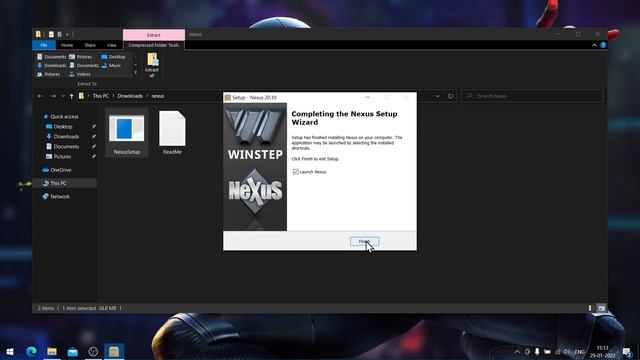
Task: Click ENG language indicator in tray
Action: [x=580, y=352]
